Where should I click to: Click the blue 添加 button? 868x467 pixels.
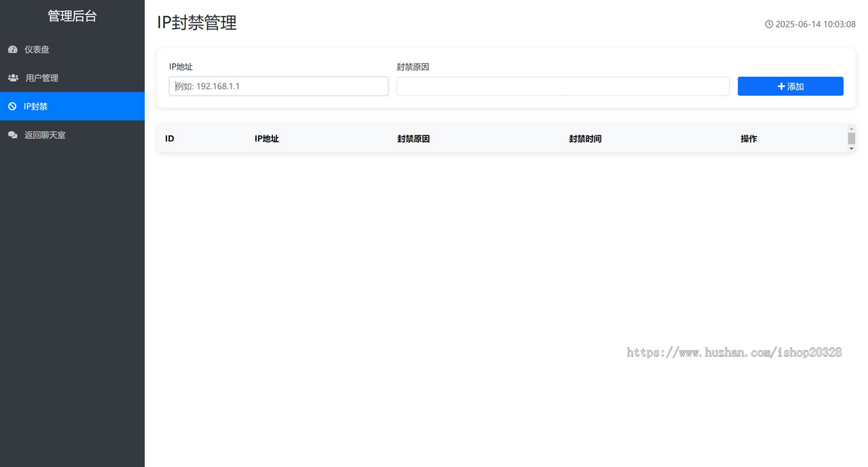[790, 86]
